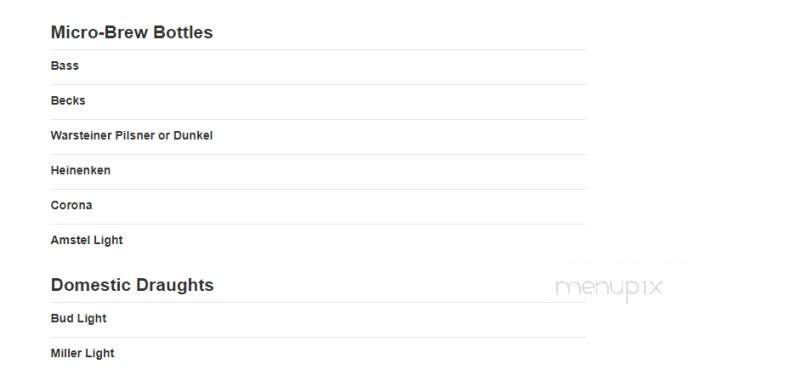788x370 pixels.
Task: Click the word Bottles in first heading
Action: click(183, 32)
